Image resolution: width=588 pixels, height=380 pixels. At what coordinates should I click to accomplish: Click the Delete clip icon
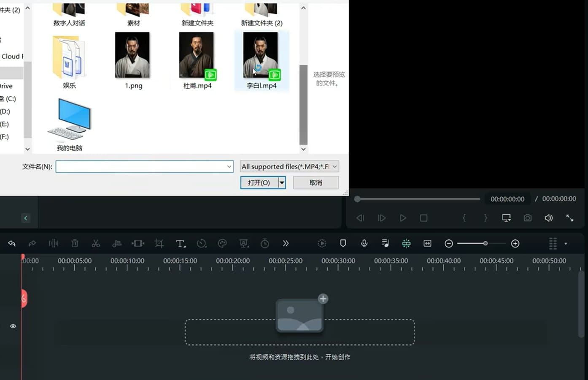click(x=75, y=243)
